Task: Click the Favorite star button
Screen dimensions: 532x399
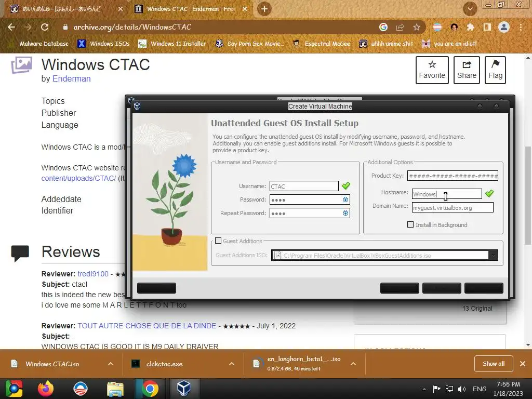Action: tap(432, 70)
